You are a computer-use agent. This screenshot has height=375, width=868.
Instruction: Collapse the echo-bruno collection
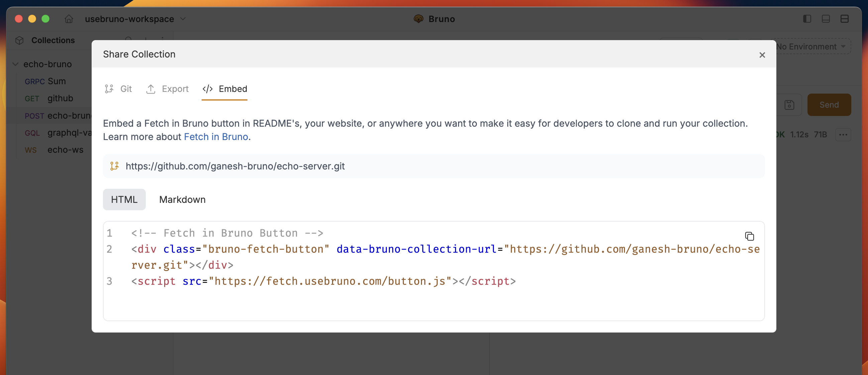click(15, 64)
